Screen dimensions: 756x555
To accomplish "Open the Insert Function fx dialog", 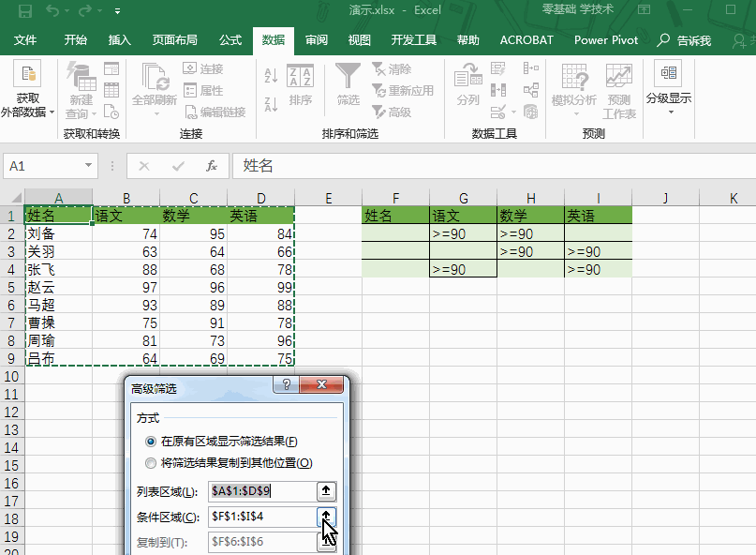I will click(x=211, y=166).
